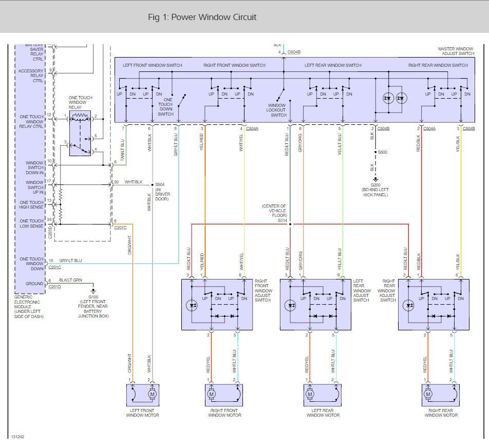This screenshot has width=489, height=448.
Task: Select the Left Rear Window Motor M symbol
Action: point(310,395)
